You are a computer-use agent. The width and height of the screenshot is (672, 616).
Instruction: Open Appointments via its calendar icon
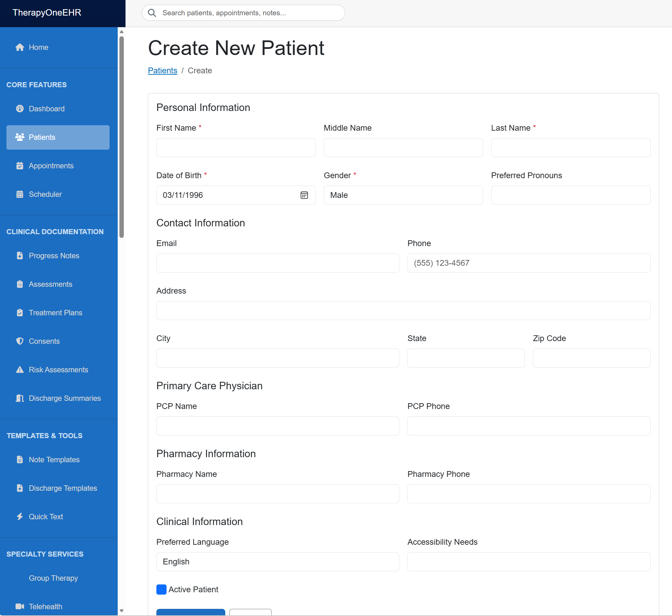pos(20,166)
